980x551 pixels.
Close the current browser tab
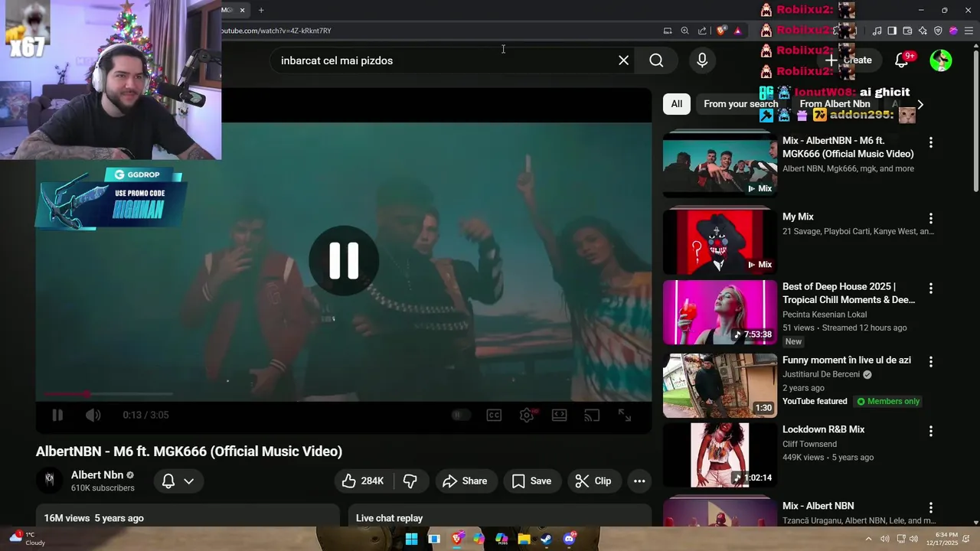[242, 10]
